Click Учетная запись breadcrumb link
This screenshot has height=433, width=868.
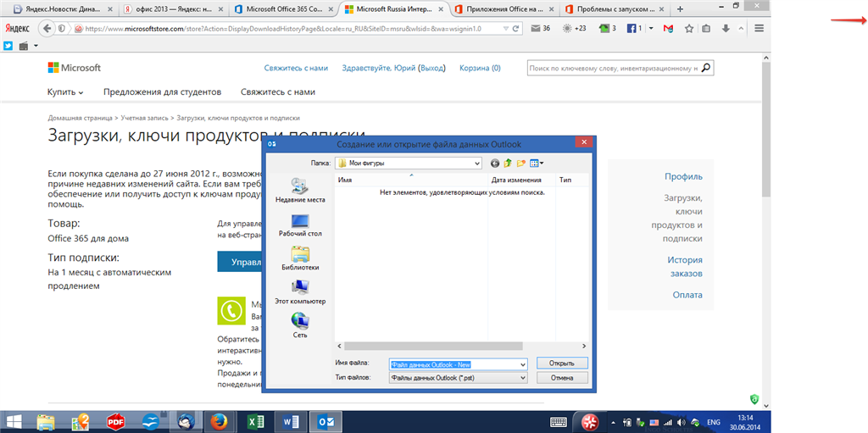pos(144,118)
